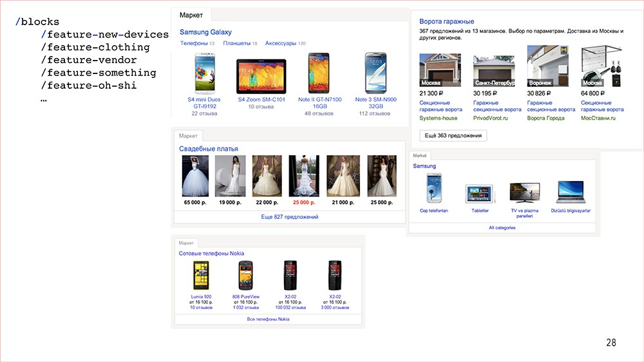This screenshot has height=362, width=644.
Task: Click the garage door kit priced 64 800 ₽
Action: click(601, 66)
